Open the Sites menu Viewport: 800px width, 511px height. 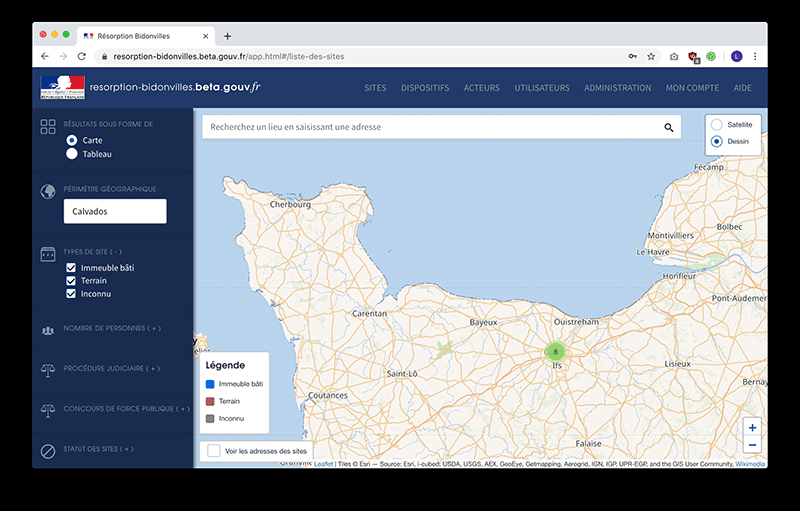(x=375, y=88)
